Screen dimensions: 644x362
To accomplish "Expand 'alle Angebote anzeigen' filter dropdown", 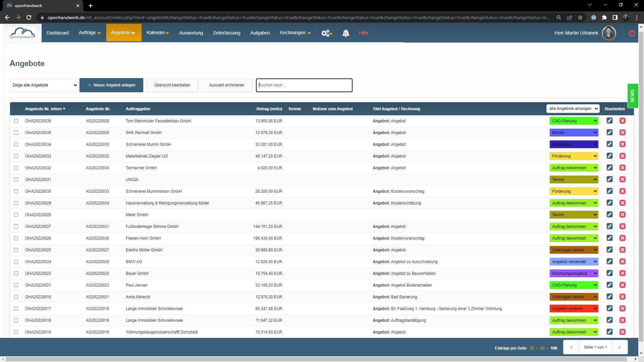I will (573, 109).
